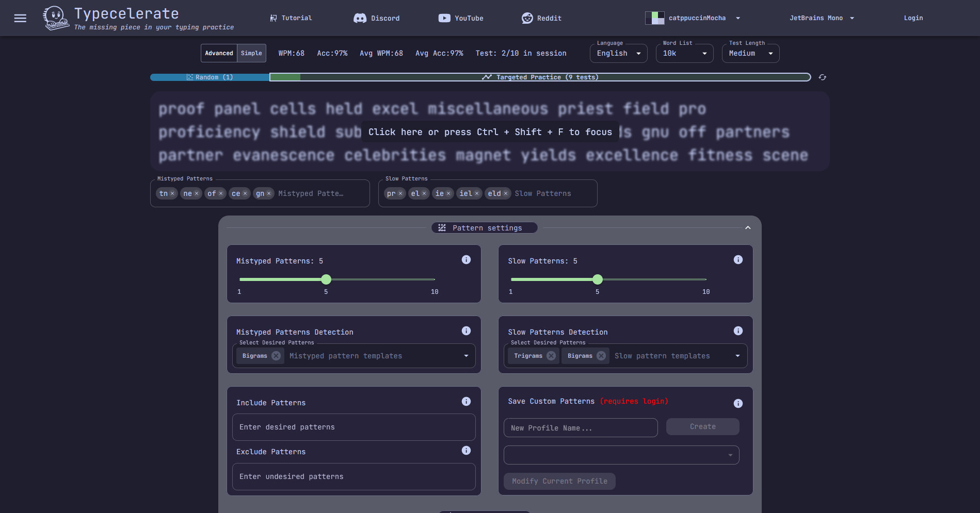Switch to Advanced mode
Screen dimensions: 980x513
(x=219, y=53)
